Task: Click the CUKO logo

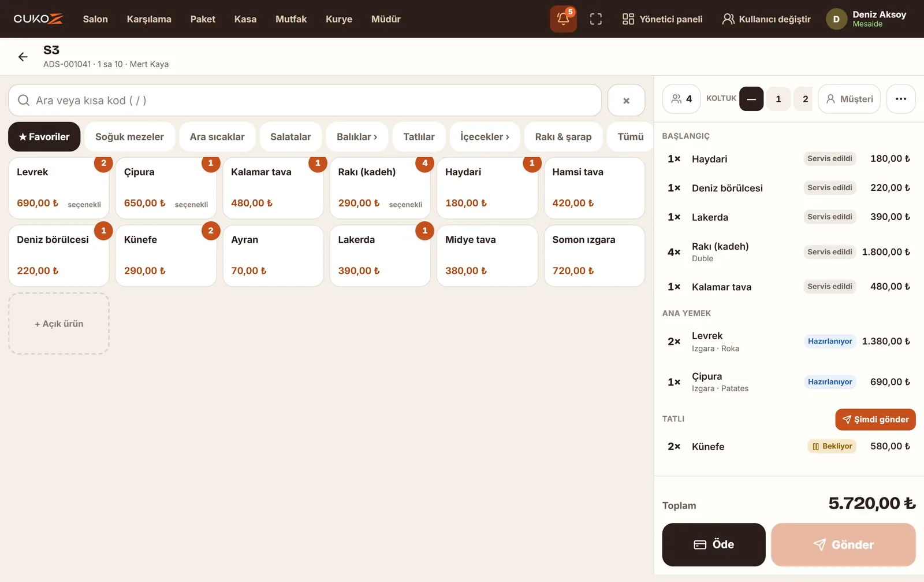Action: point(39,19)
